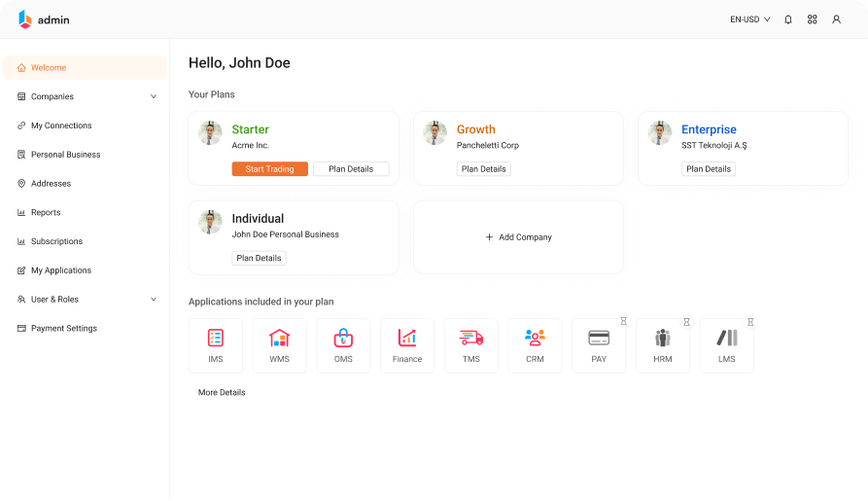The image size is (868, 501).
Task: Open the WMS warehouse application
Action: point(280,345)
